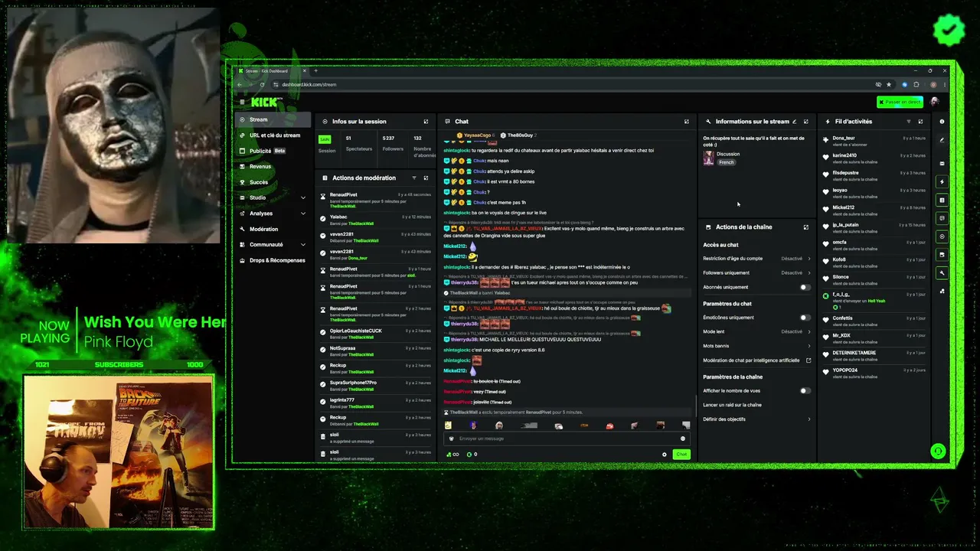This screenshot has height=551, width=980.
Task: Toggle Émoticônes uniquement switch
Action: pos(805,318)
